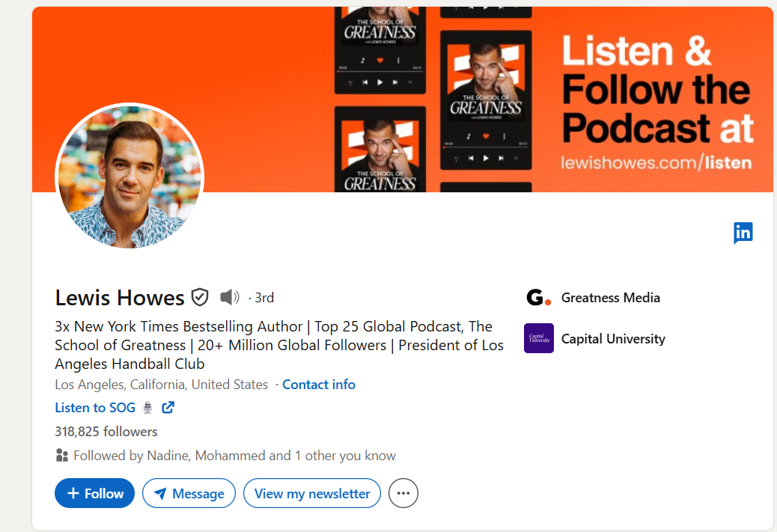Open Greatness Media company link
Viewport: 777px width, 532px height.
point(611,297)
